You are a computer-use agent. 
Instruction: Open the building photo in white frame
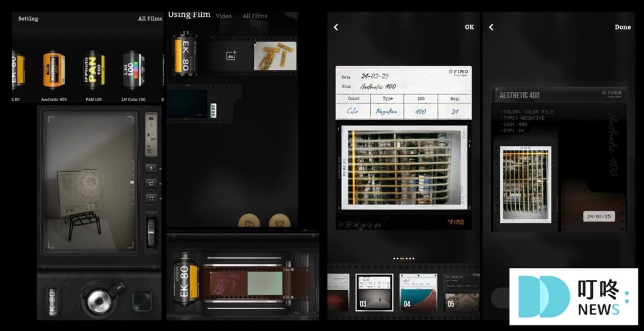click(404, 168)
